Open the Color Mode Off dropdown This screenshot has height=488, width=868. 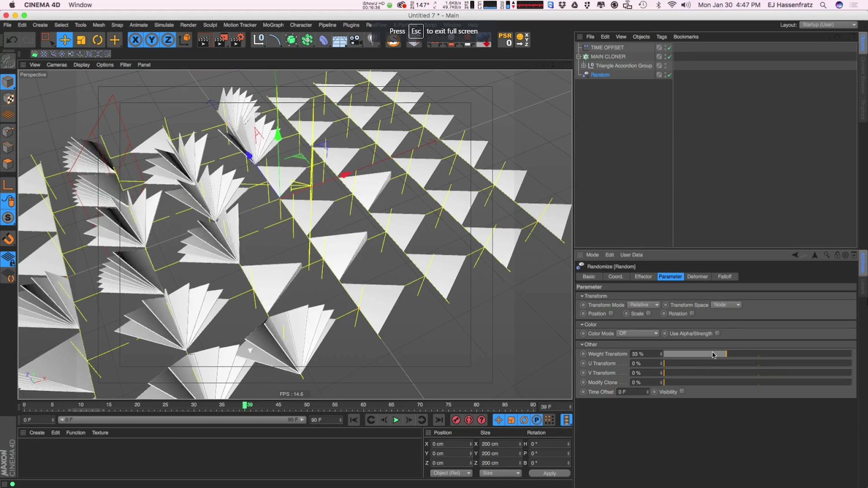click(x=637, y=333)
